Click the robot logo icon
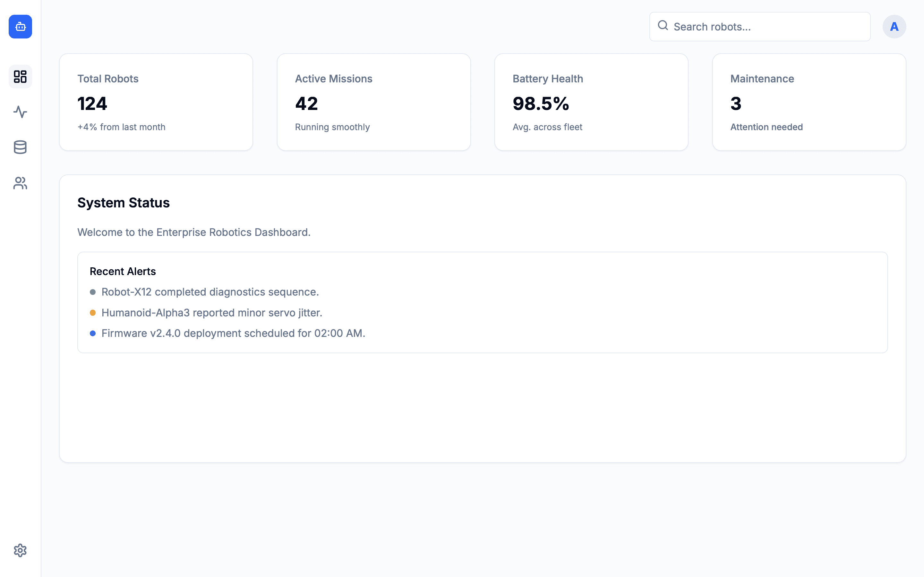Viewport: 924px width, 577px height. pyautogui.click(x=20, y=27)
